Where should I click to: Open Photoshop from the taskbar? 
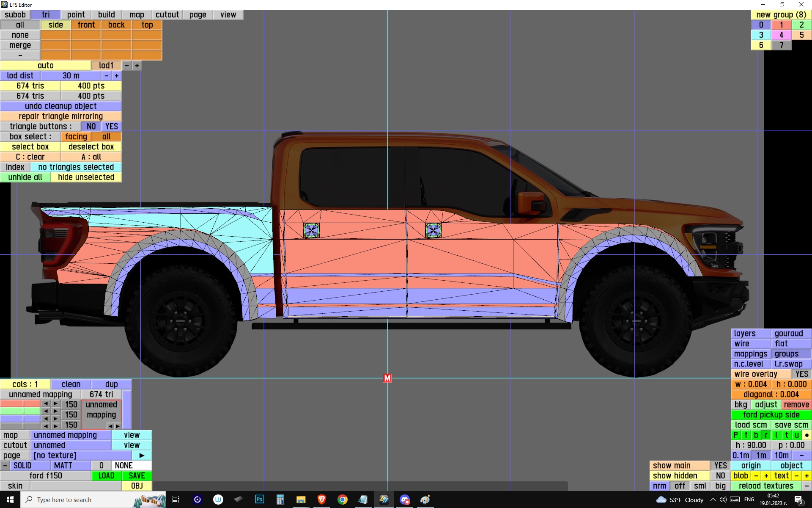tap(259, 500)
